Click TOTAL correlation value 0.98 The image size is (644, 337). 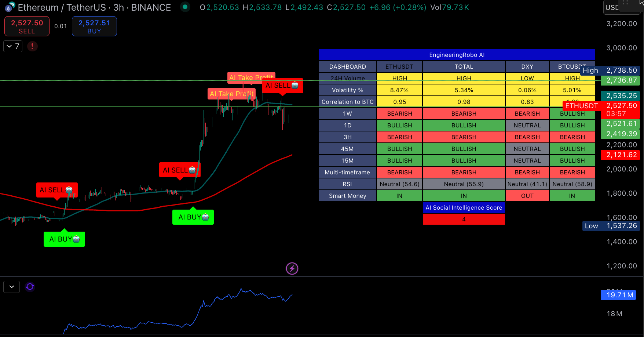[x=464, y=102]
